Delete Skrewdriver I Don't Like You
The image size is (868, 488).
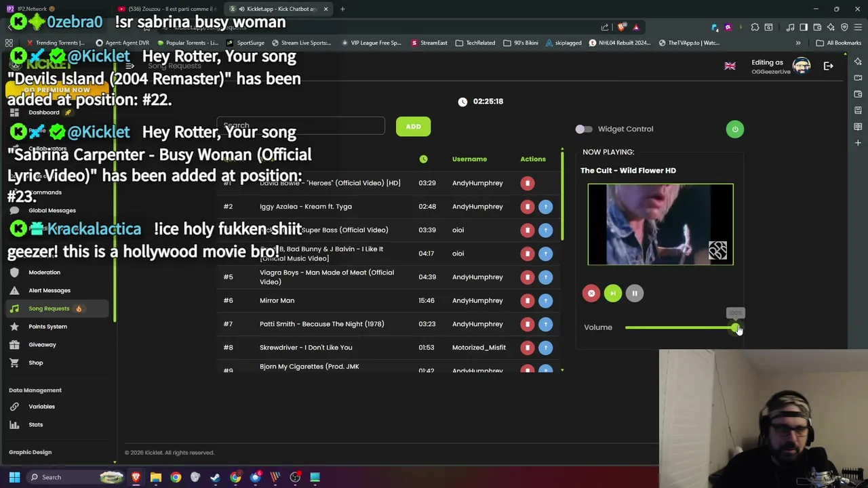tap(527, 348)
